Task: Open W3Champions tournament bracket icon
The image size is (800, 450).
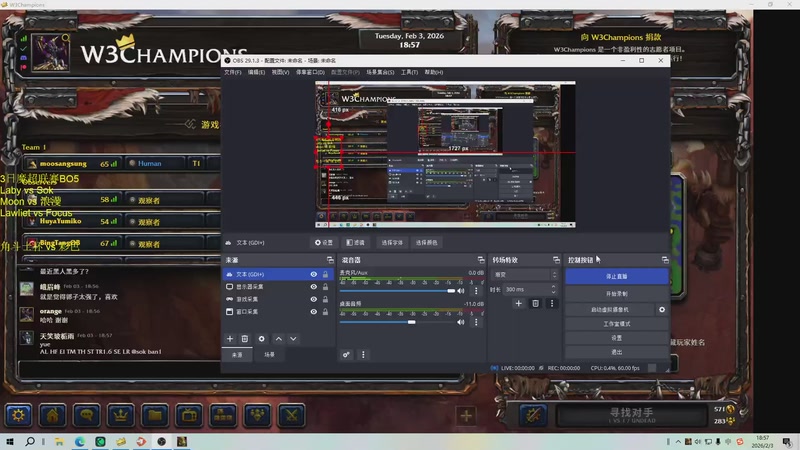Action: [x=223, y=415]
